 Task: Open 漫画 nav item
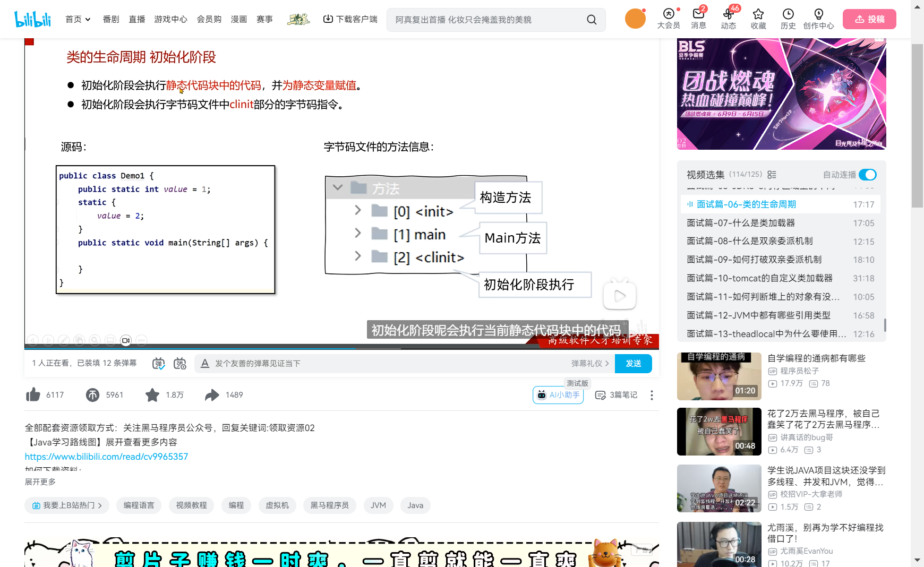click(239, 19)
